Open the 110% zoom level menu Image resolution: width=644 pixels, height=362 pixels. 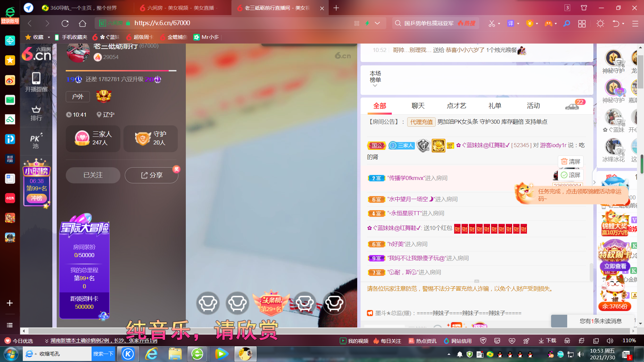tap(629, 341)
